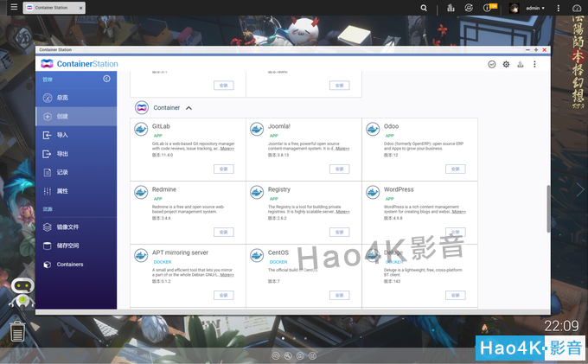Go to next desktop page arrow
Image resolution: width=588 pixels, height=364 pixels.
579,189
